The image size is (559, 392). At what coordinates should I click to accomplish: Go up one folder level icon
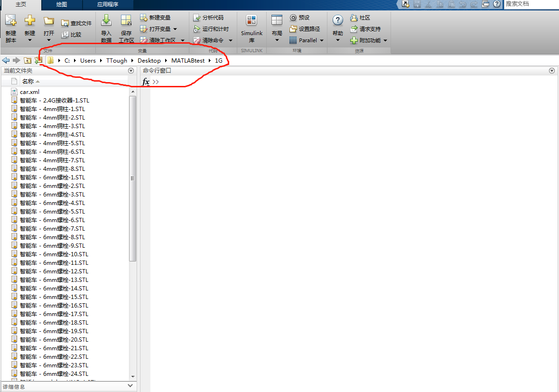[x=28, y=60]
